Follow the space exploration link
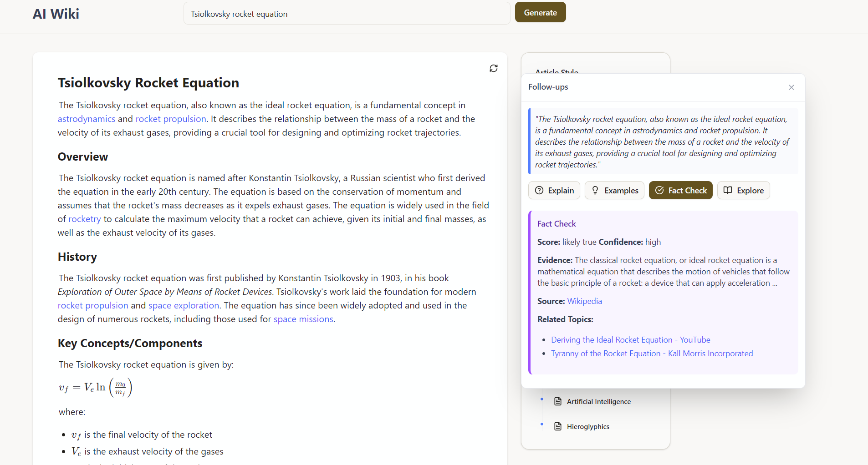This screenshot has height=465, width=868. tap(184, 305)
